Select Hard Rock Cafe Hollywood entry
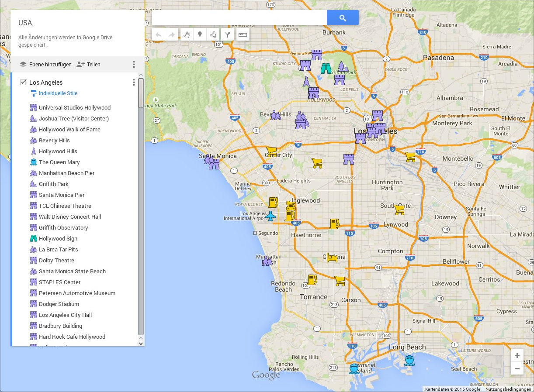This screenshot has height=392, width=534. tap(72, 337)
